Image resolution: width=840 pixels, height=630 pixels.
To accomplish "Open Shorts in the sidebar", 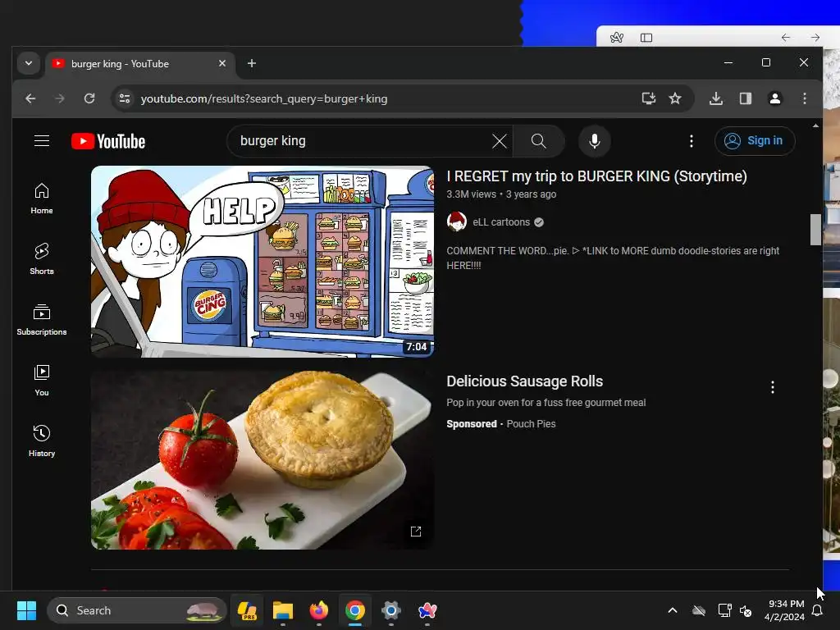I will 42,259.
